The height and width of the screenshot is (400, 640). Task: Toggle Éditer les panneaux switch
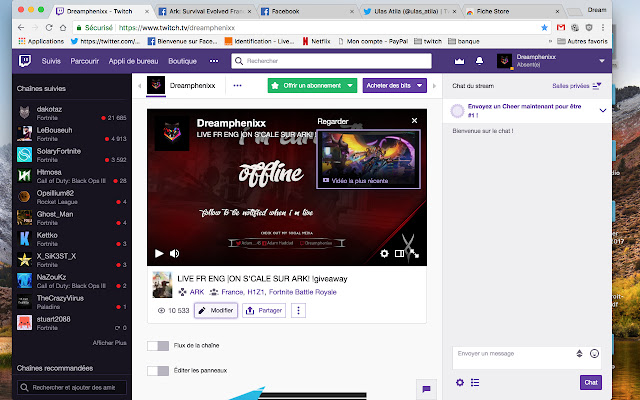tap(158, 371)
